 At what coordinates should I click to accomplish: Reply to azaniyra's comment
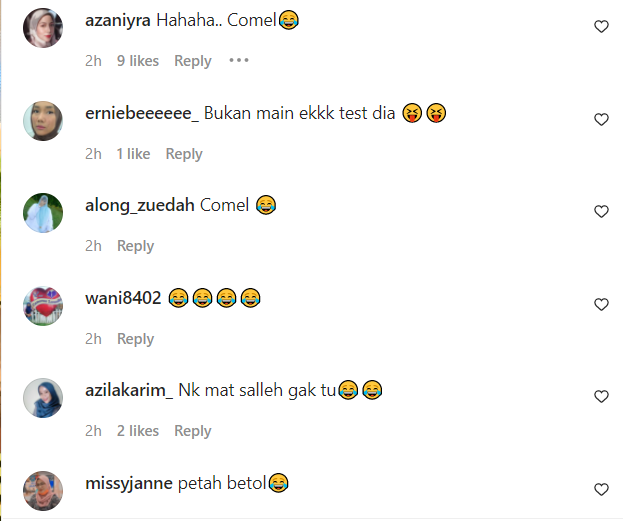[x=193, y=61]
